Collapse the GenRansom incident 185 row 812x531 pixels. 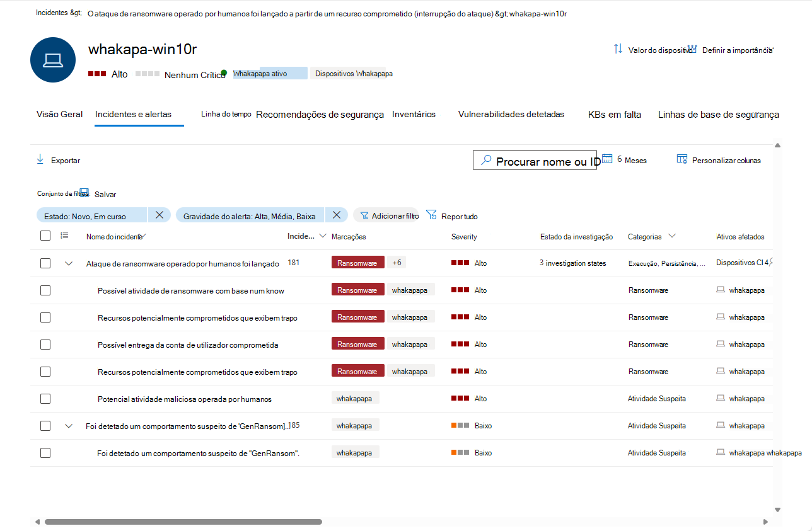click(69, 426)
